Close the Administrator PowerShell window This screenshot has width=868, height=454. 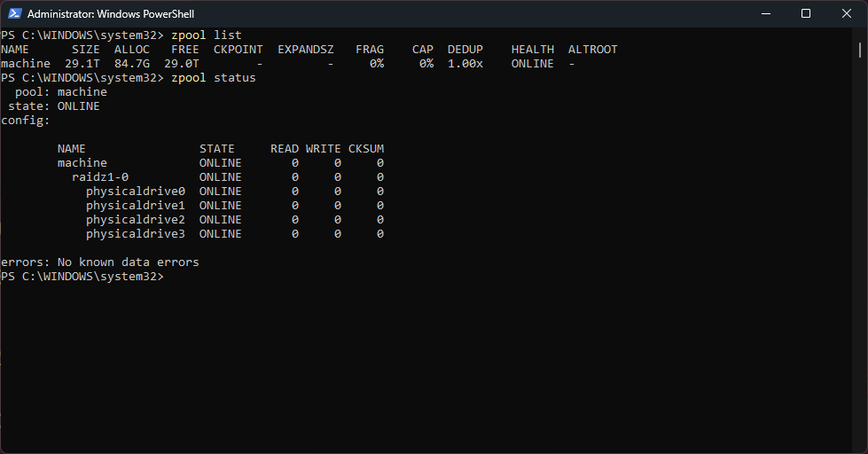coord(847,13)
